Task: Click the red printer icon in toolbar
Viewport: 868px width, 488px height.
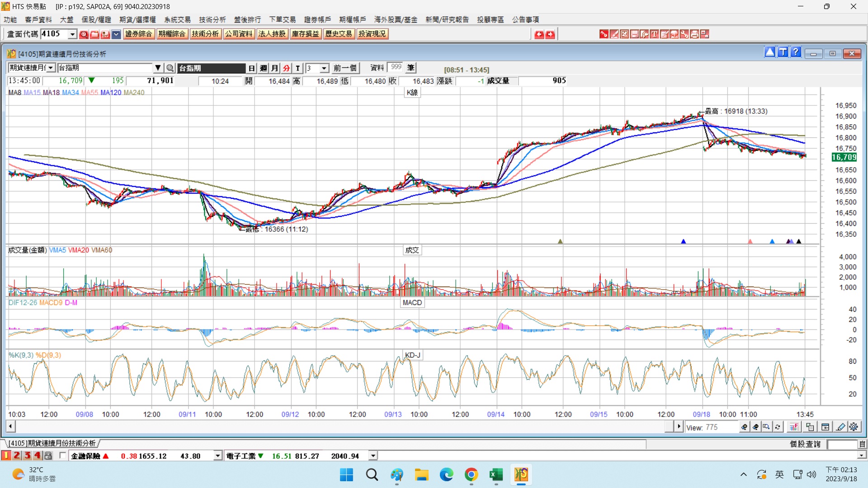Action: 694,34
